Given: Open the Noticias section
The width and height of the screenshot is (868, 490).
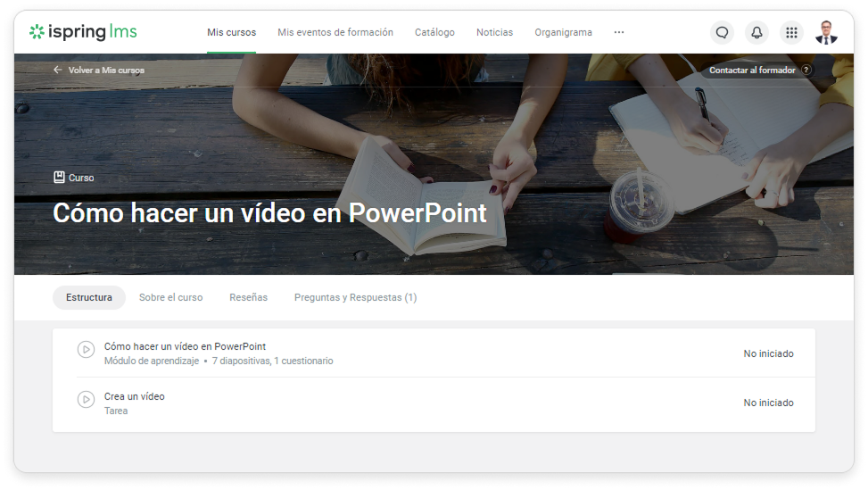Looking at the screenshot, I should coord(494,32).
